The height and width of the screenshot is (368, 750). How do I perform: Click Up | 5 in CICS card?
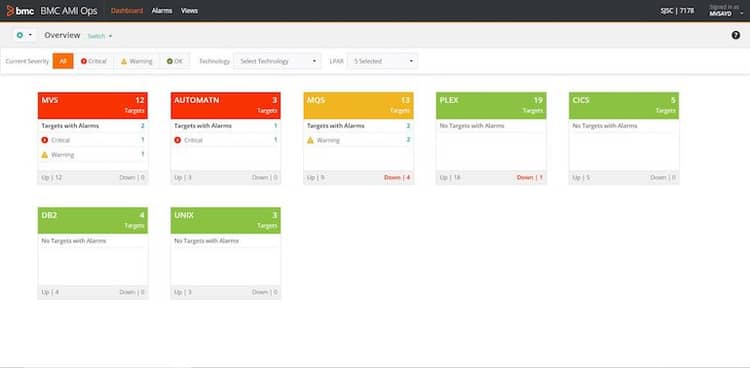[x=581, y=178]
